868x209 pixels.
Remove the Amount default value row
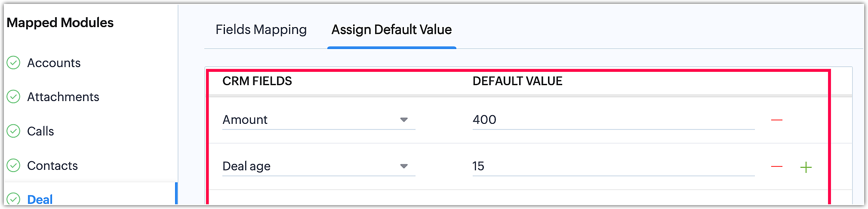[x=776, y=120]
